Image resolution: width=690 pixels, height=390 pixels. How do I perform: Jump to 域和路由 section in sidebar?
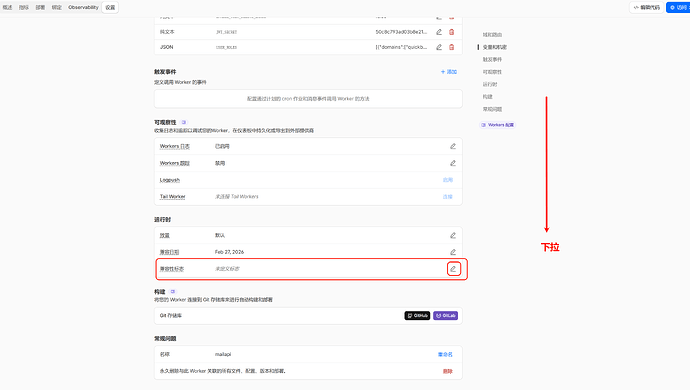click(492, 35)
